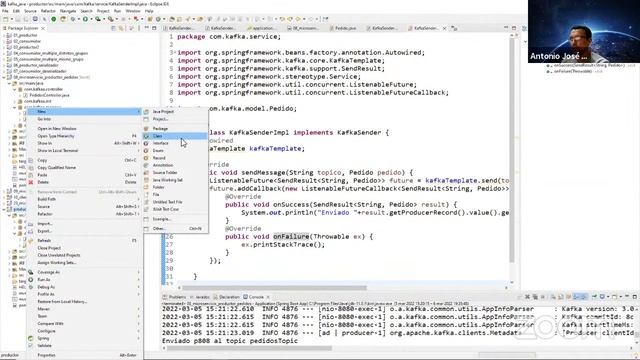Click the Package icon in submenu
640x360 pixels.
[x=146, y=129]
